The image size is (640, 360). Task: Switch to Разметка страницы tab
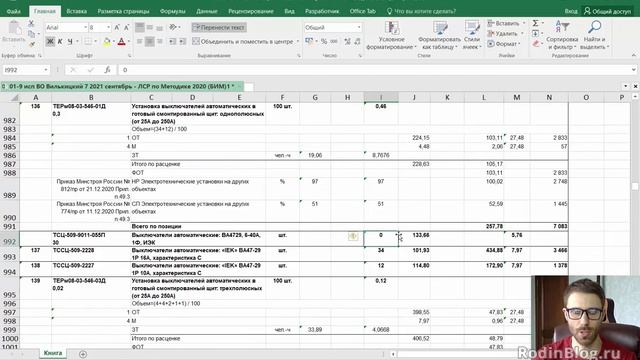tap(123, 11)
